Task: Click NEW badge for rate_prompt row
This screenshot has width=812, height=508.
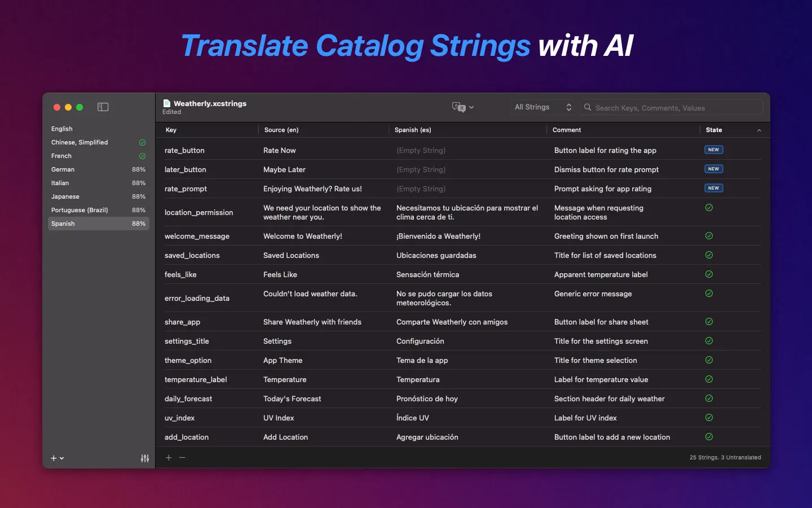Action: [x=713, y=188]
